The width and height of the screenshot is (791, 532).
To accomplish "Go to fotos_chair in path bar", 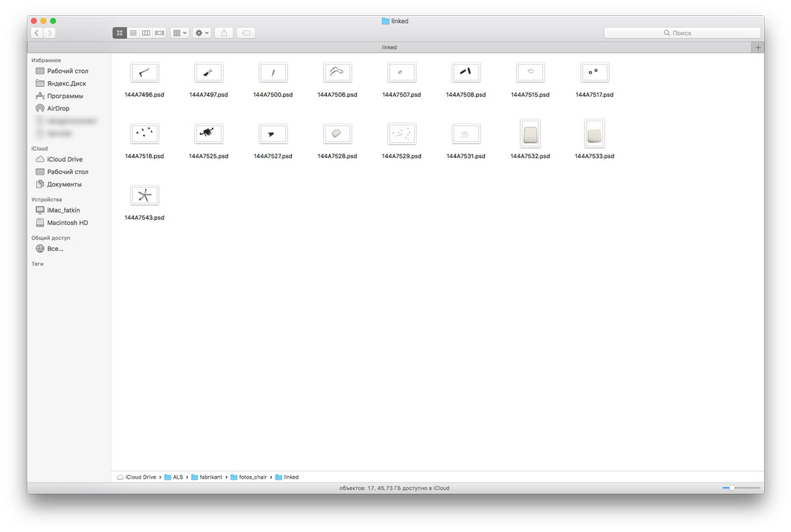I will point(252,477).
